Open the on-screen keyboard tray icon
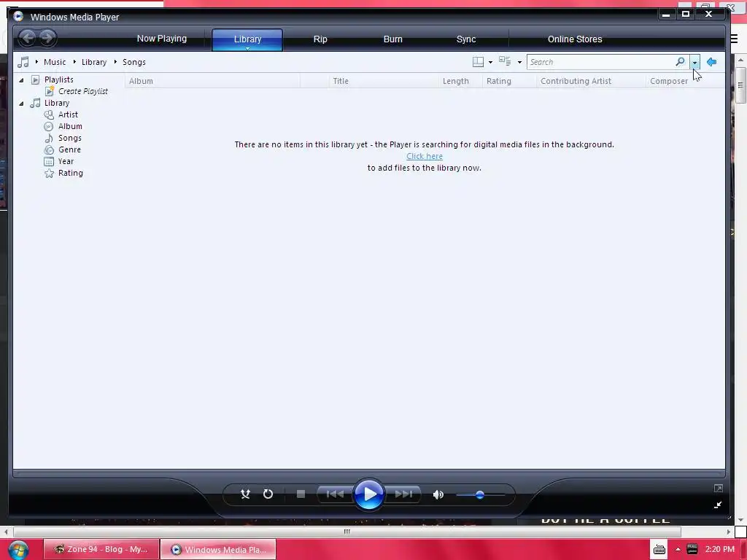Image resolution: width=747 pixels, height=560 pixels. point(659,550)
